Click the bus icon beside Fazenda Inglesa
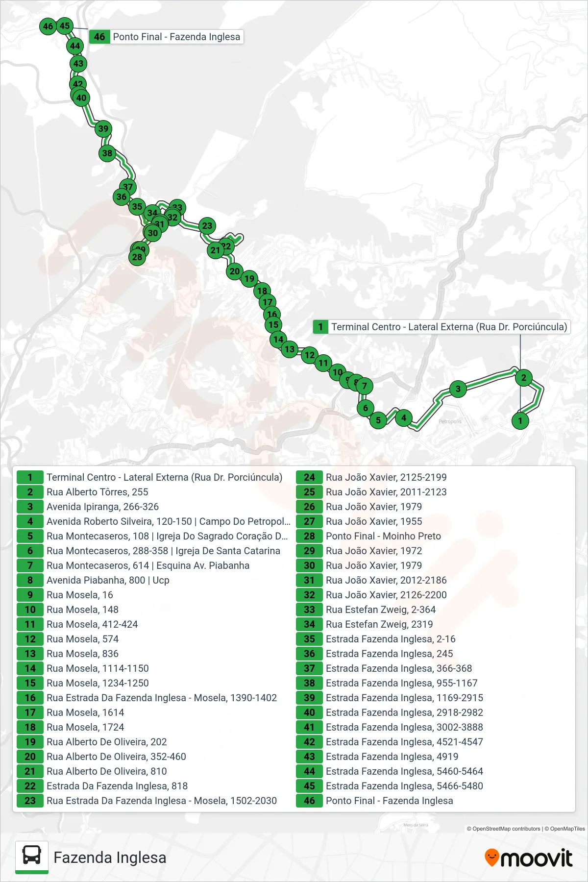Viewport: 588px width, 882px height. coord(32,857)
